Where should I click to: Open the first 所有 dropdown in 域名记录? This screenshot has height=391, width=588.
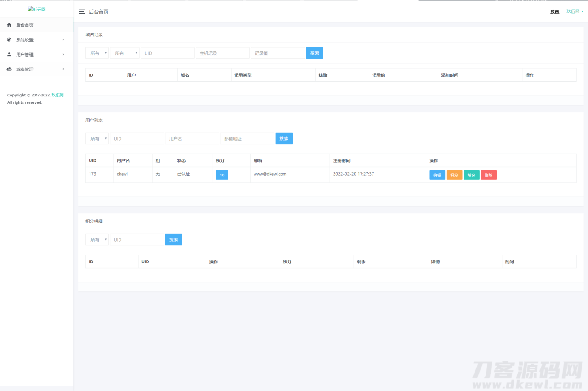pyautogui.click(x=97, y=53)
